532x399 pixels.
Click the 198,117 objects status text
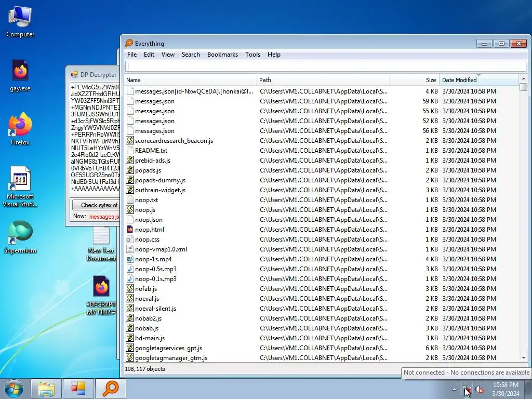145,369
